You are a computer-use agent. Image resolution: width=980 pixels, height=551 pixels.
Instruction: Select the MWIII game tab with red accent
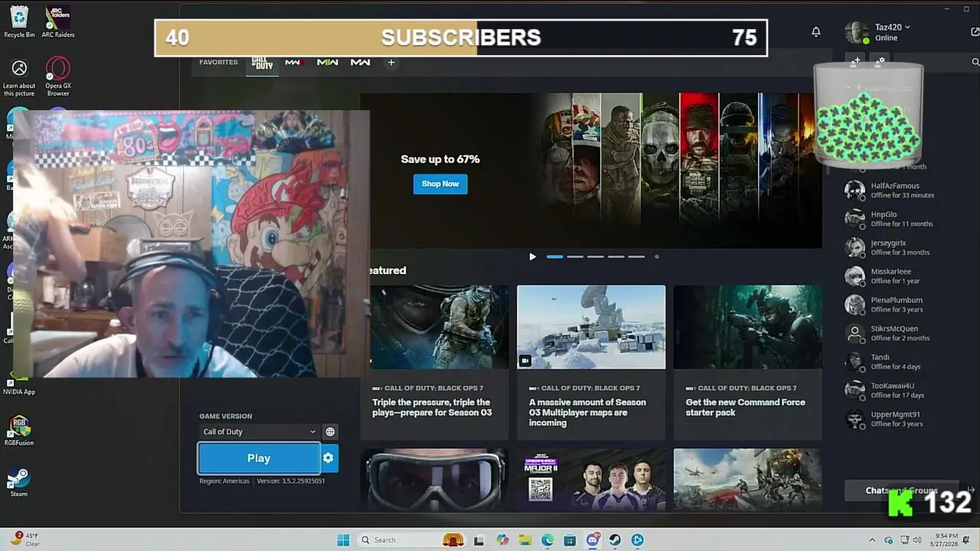point(294,63)
